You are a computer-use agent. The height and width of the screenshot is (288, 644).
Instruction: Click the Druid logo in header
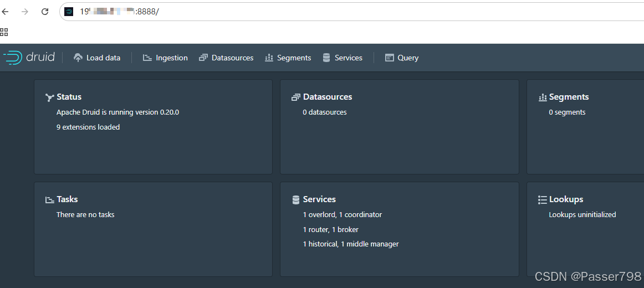click(x=29, y=58)
